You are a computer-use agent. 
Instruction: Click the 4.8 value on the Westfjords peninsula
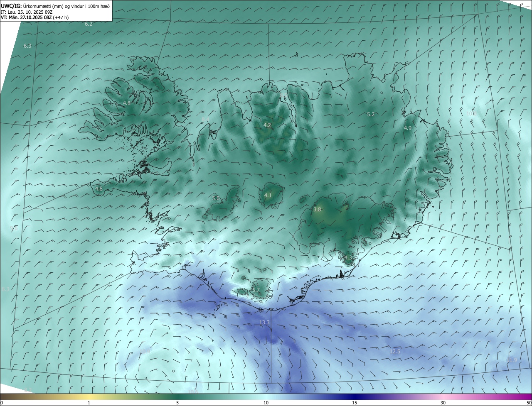click(127, 103)
